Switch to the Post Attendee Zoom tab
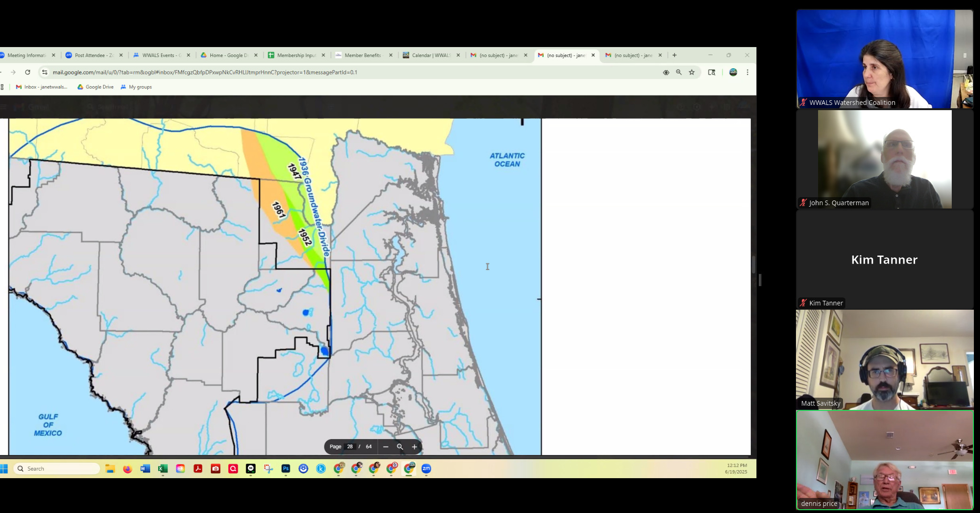Image resolution: width=980 pixels, height=513 pixels. (x=94, y=55)
